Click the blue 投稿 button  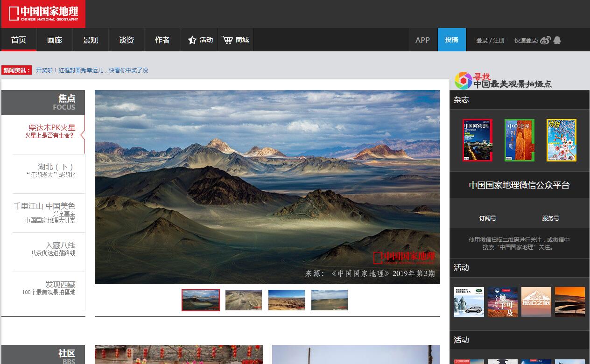tap(451, 40)
